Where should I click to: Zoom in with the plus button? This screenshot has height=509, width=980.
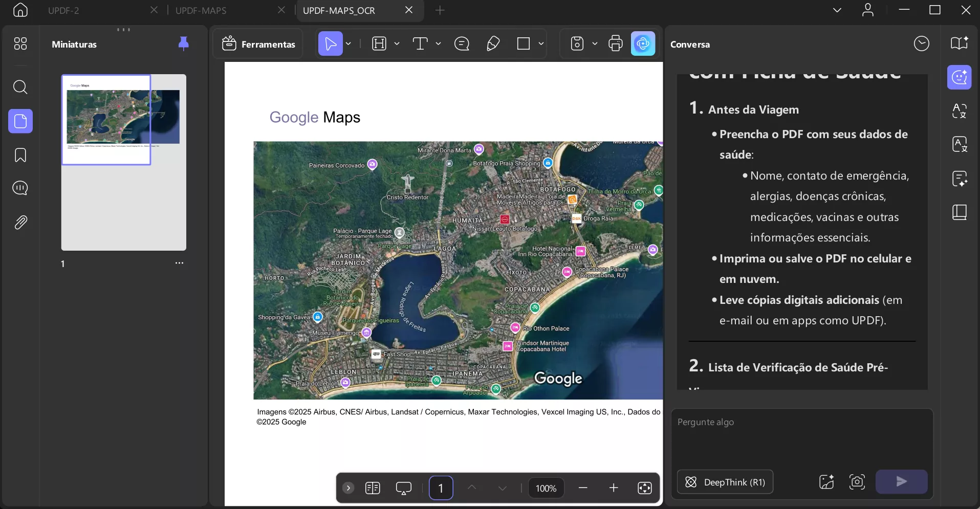tap(614, 488)
